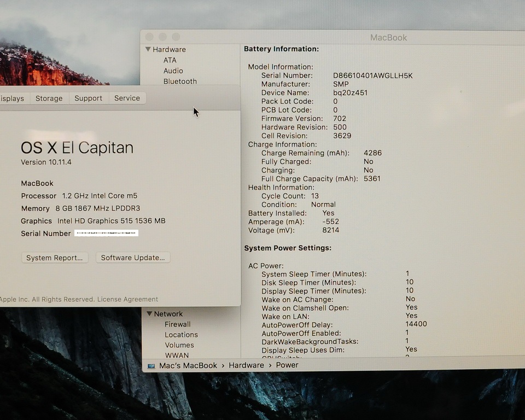Click Display Sleep Uses Dim value Yes

(411, 349)
